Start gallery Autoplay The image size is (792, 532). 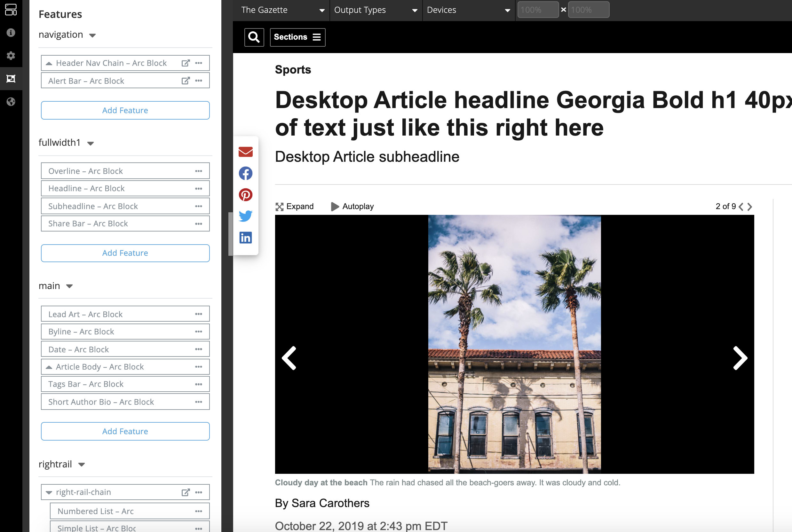(x=352, y=207)
